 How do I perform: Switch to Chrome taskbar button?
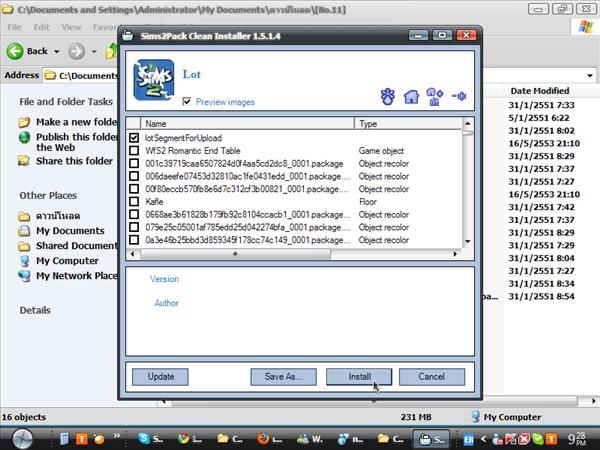(x=190, y=439)
